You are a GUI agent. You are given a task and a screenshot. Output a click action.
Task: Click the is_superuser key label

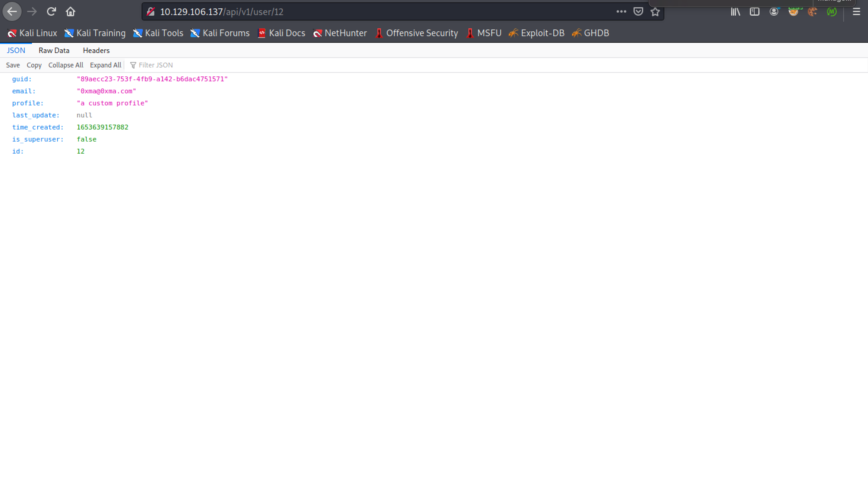[x=38, y=139]
